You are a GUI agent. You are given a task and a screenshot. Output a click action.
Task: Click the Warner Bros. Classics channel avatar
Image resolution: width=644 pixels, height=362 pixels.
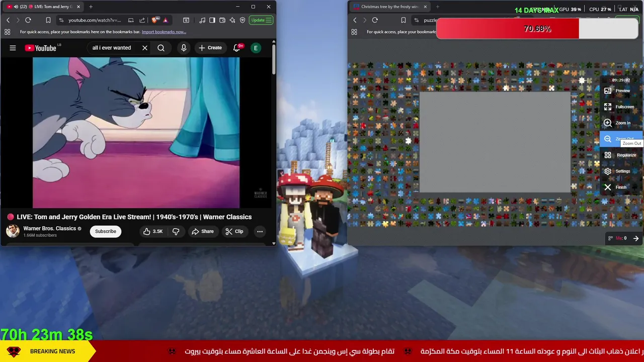pyautogui.click(x=13, y=231)
